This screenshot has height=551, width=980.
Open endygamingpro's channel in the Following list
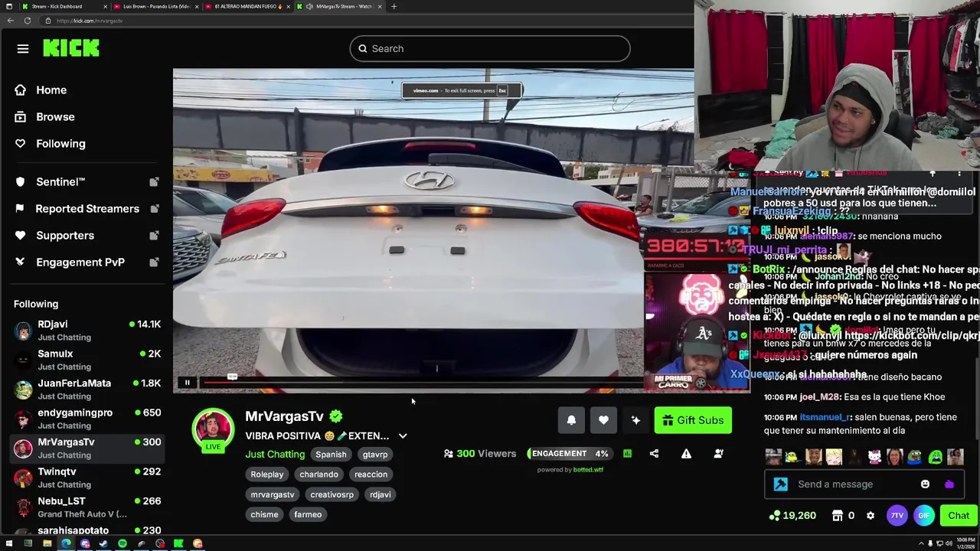(87, 419)
